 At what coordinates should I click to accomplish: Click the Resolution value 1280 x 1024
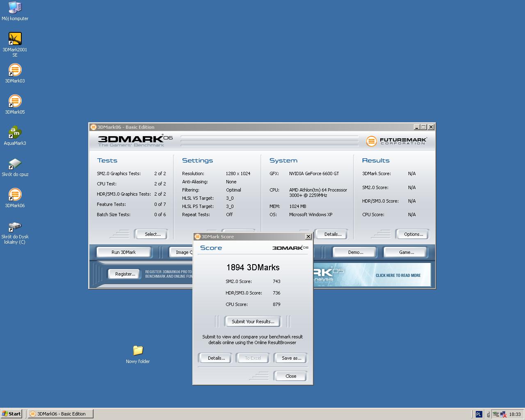point(238,173)
